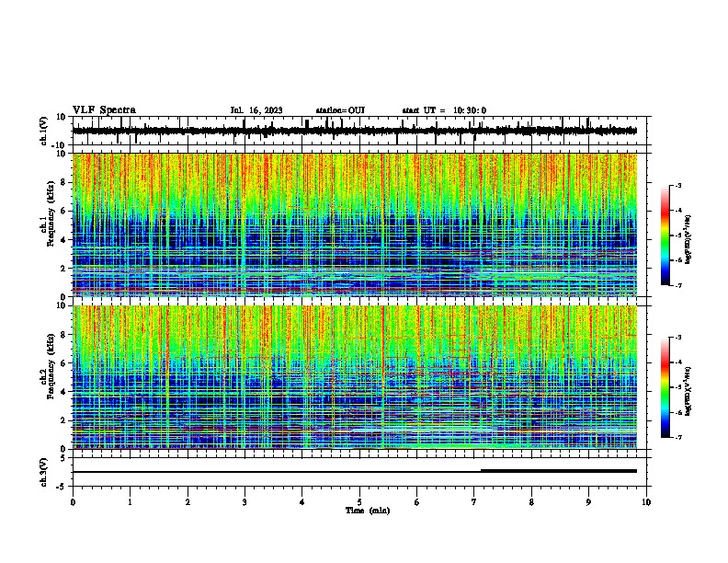The width and height of the screenshot is (728, 563).
Task: Click the "8" tick on ch.1 frequency axis
Action: click(64, 182)
